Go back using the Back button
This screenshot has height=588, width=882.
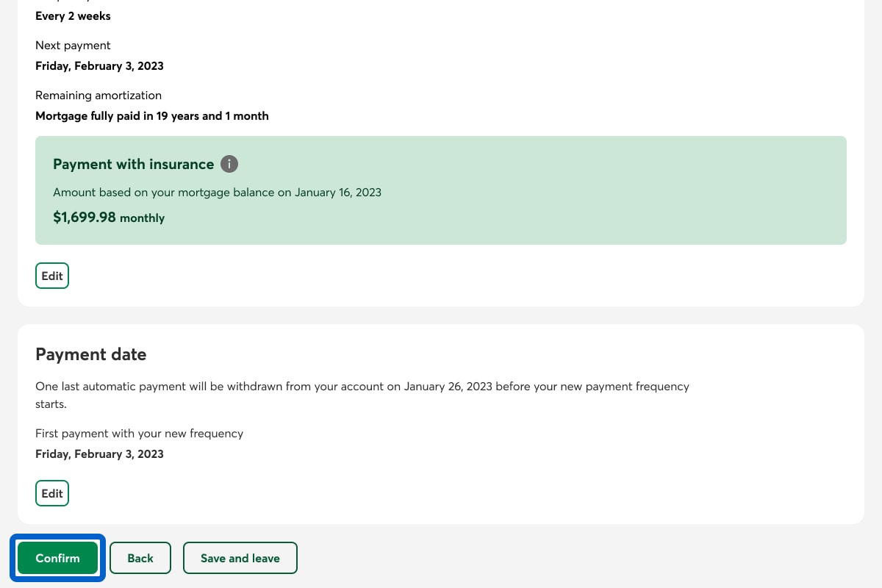[140, 558]
